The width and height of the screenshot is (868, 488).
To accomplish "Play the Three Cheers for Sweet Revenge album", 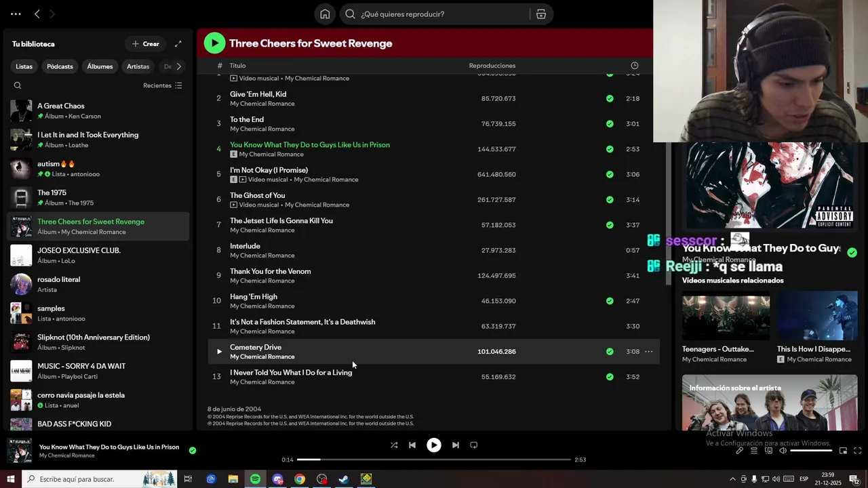I will click(x=214, y=43).
